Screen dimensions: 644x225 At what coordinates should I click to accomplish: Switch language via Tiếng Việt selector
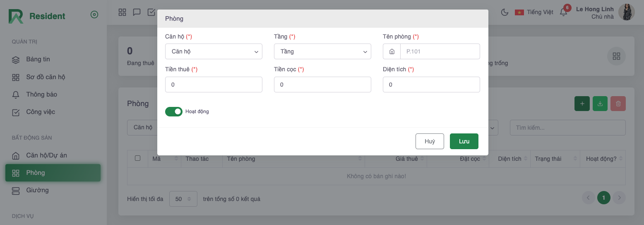534,12
